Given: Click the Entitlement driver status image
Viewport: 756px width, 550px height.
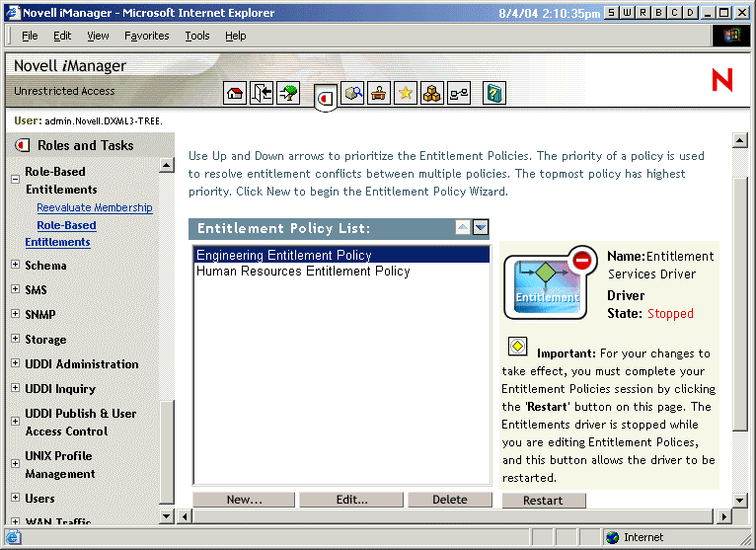Looking at the screenshot, I should tap(550, 282).
